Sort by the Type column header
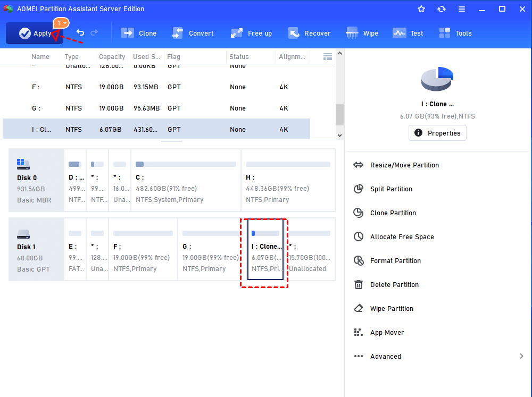This screenshot has height=397, width=532. click(x=72, y=57)
